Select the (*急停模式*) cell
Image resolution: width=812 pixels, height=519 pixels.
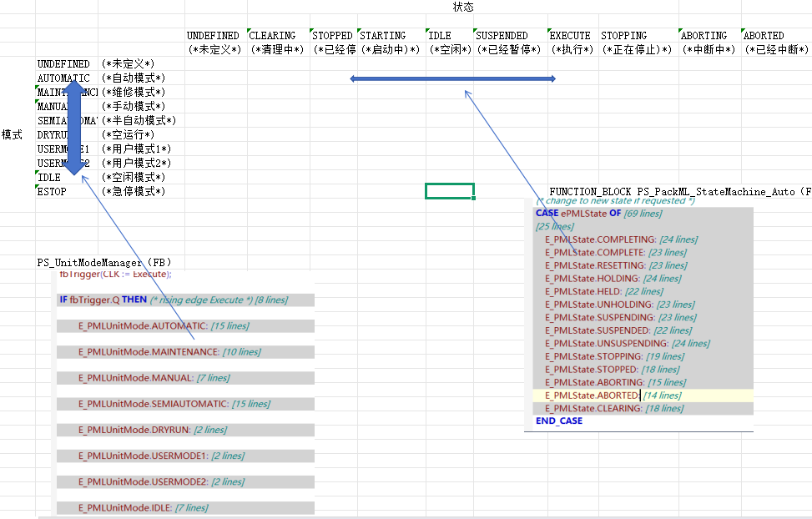pos(141,191)
